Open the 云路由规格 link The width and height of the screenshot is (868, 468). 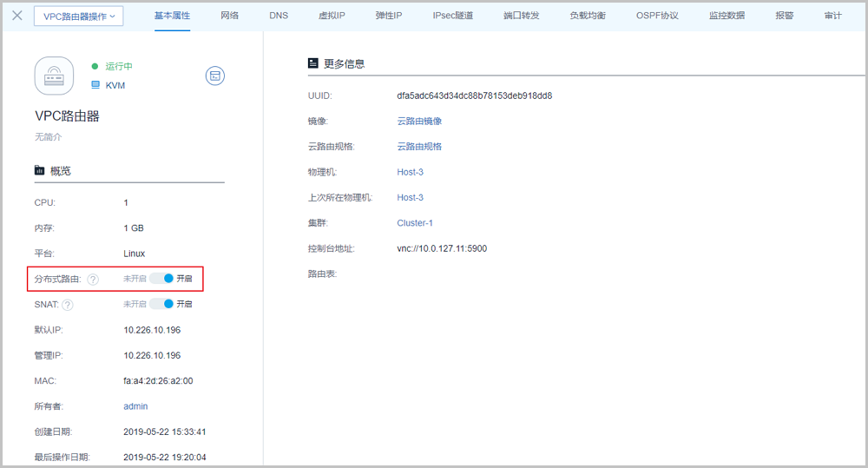[419, 147]
